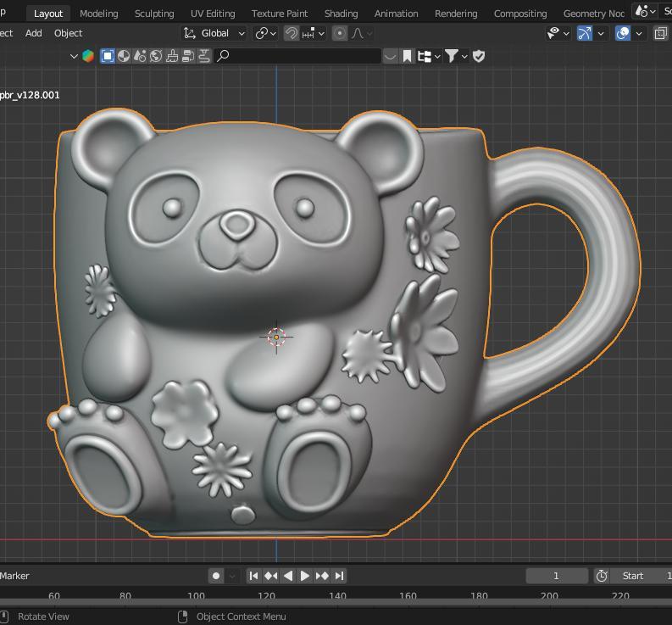This screenshot has height=625, width=672.
Task: Click the colorful asset library cube icon
Action: 88,56
